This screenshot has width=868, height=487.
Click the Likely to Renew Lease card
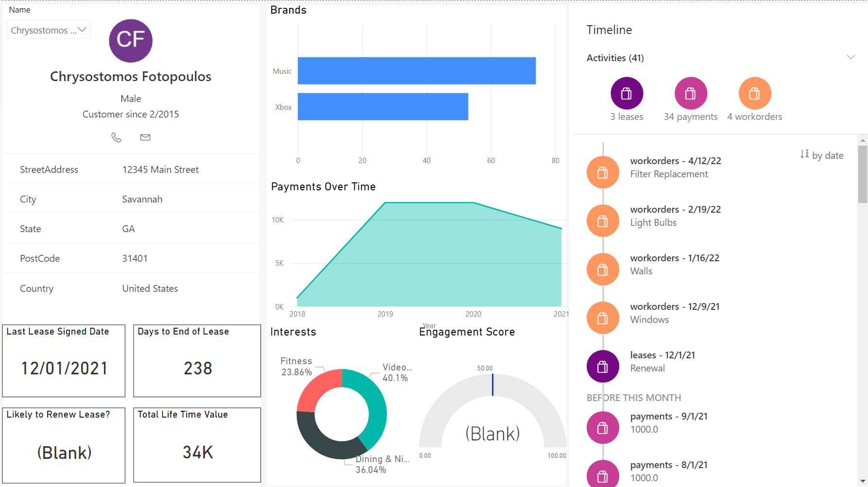coord(64,445)
